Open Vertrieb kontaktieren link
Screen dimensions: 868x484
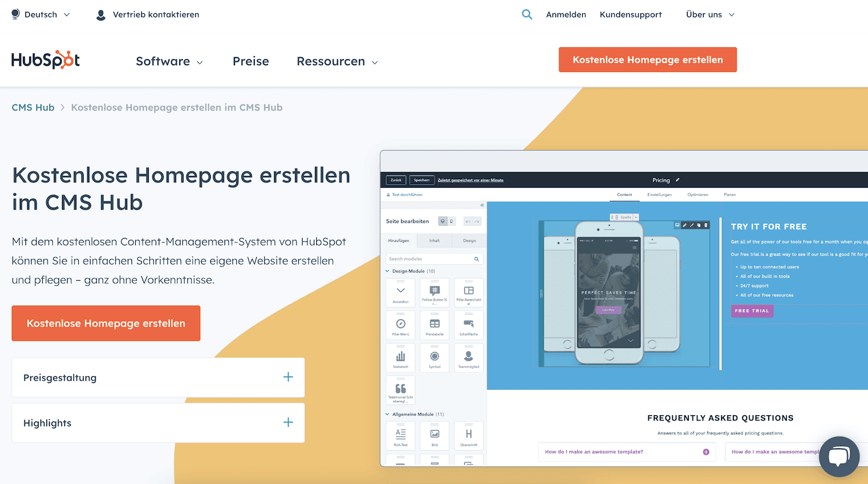click(156, 14)
